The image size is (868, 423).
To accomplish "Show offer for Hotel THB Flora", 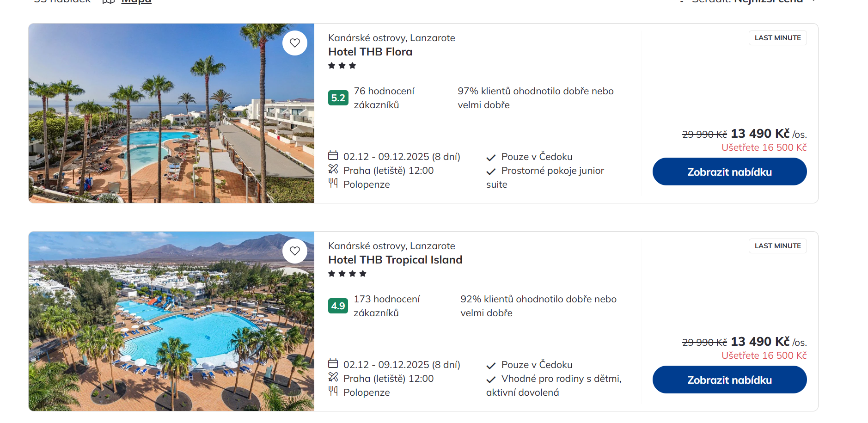I will [x=729, y=172].
